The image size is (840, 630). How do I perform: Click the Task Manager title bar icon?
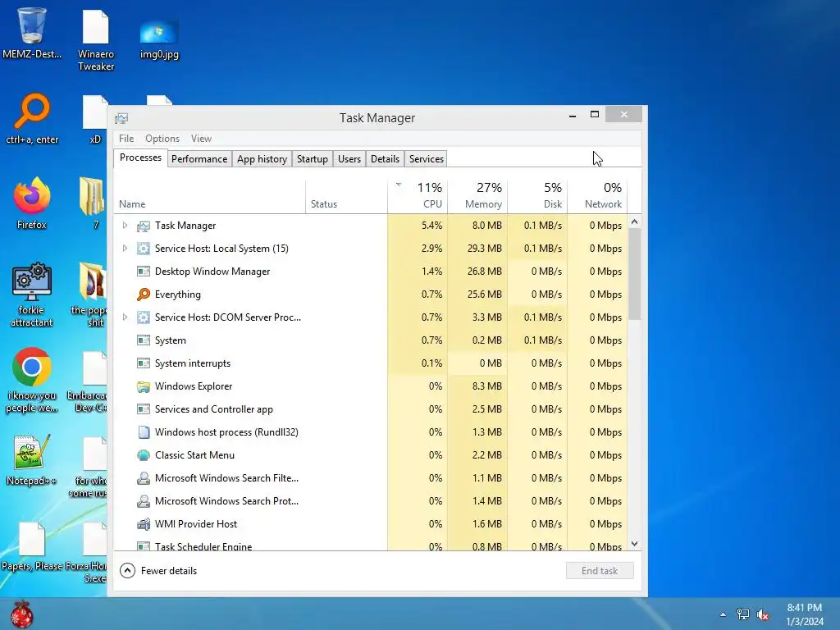121,118
